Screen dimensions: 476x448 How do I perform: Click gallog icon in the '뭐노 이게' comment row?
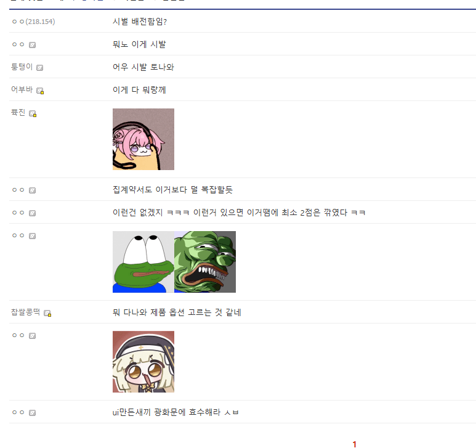pyautogui.click(x=33, y=45)
